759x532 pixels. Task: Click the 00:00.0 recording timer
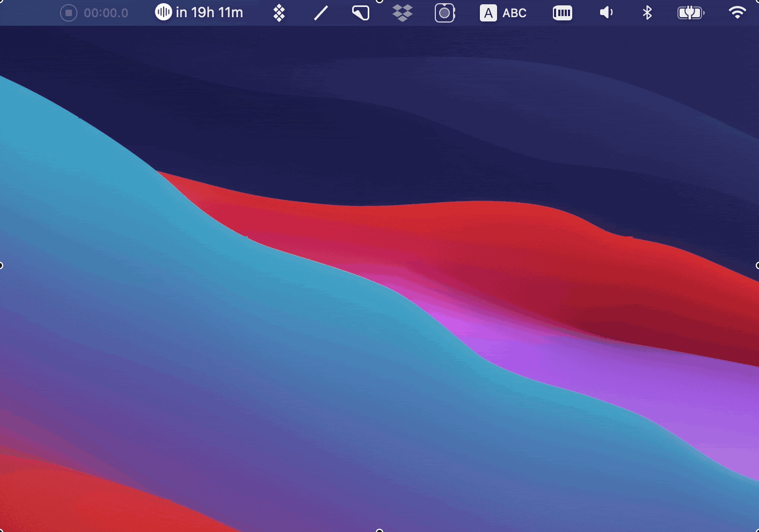click(106, 13)
